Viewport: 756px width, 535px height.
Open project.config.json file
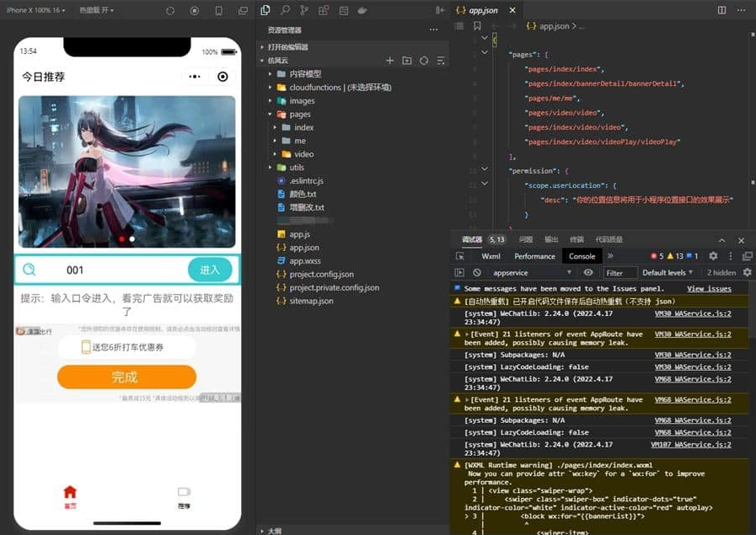point(322,275)
